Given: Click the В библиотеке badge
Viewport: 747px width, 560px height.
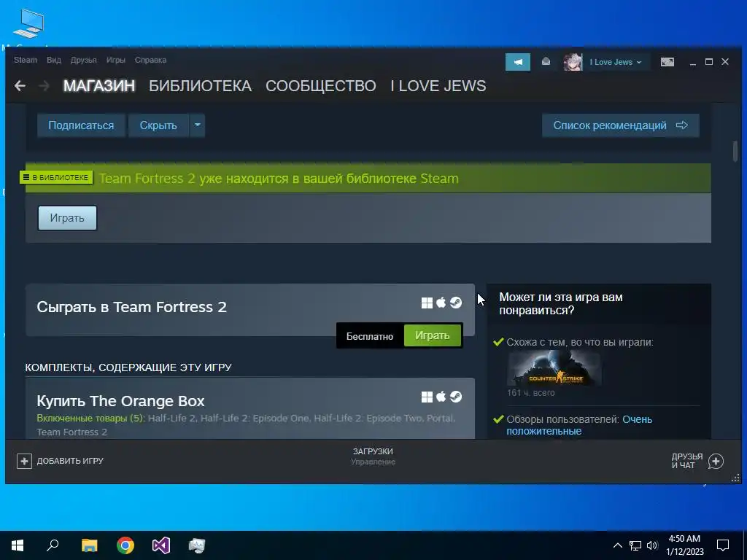Looking at the screenshot, I should (x=56, y=177).
